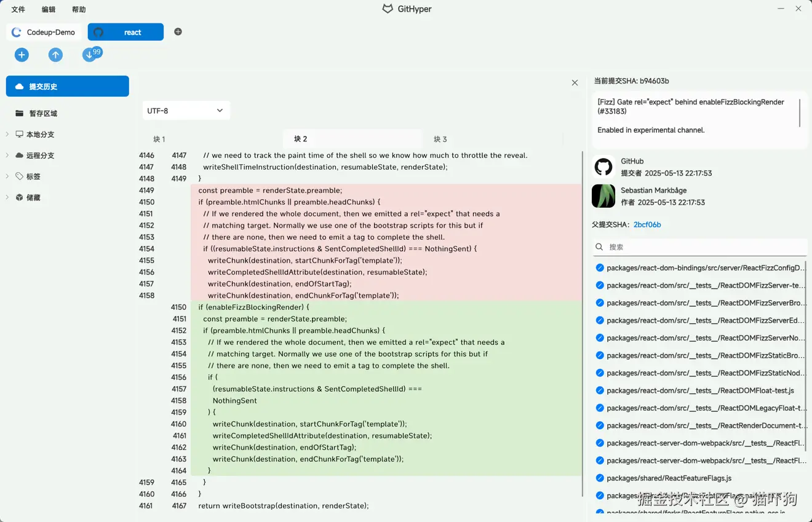Click the blue plus add button
Image resolution: width=812 pixels, height=522 pixels.
[x=22, y=55]
